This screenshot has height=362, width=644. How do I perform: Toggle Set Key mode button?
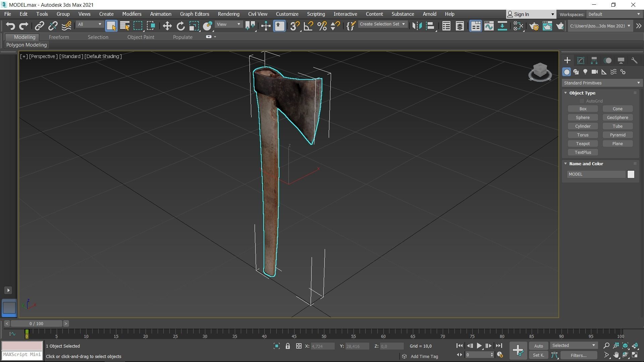click(539, 355)
